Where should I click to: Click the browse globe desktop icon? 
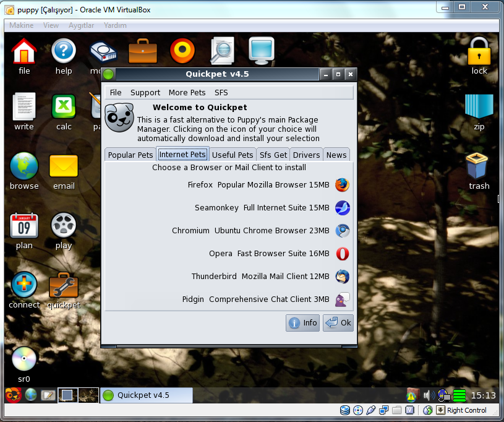23,166
